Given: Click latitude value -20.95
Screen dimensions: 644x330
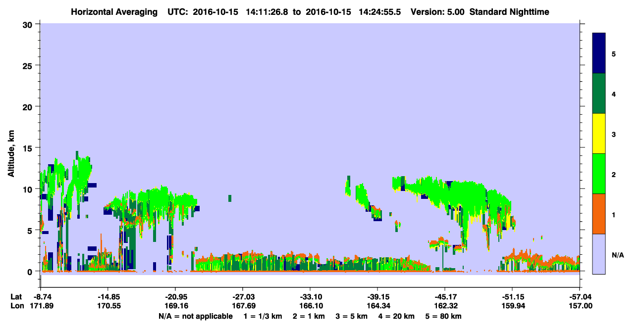Looking at the screenshot, I should tap(175, 297).
